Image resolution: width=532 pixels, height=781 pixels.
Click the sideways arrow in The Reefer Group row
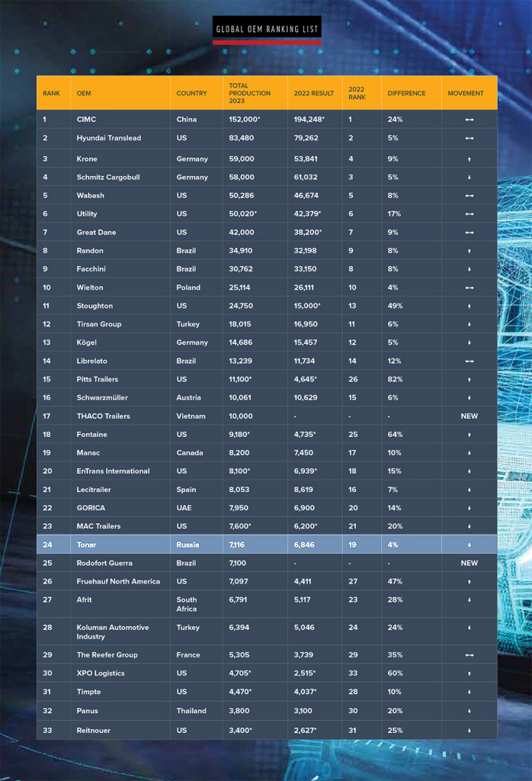click(x=469, y=655)
